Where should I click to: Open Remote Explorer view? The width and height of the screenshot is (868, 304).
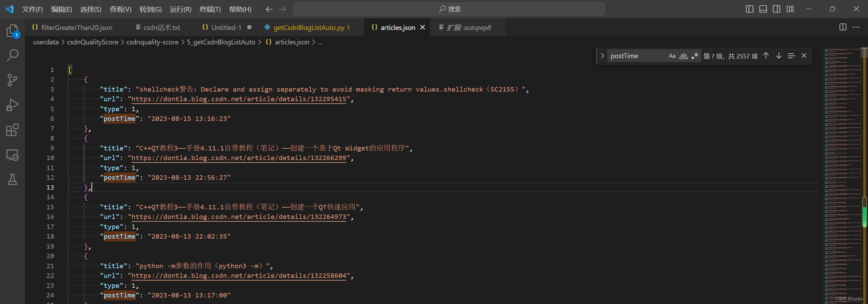tap(12, 155)
